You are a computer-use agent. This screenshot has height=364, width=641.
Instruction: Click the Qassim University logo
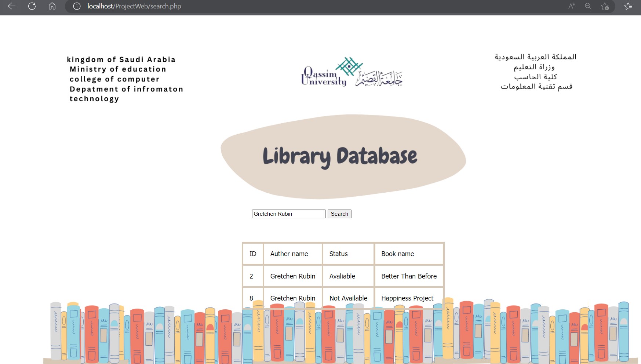pyautogui.click(x=351, y=72)
